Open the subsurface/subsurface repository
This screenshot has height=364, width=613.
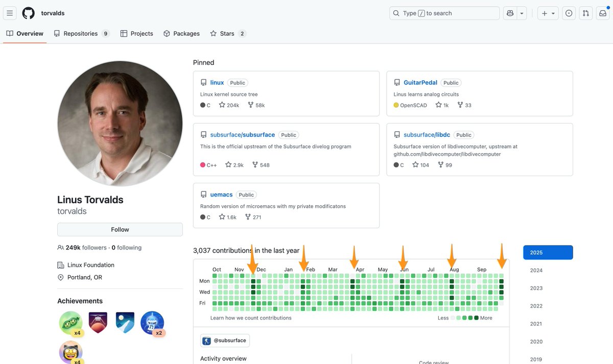click(243, 135)
